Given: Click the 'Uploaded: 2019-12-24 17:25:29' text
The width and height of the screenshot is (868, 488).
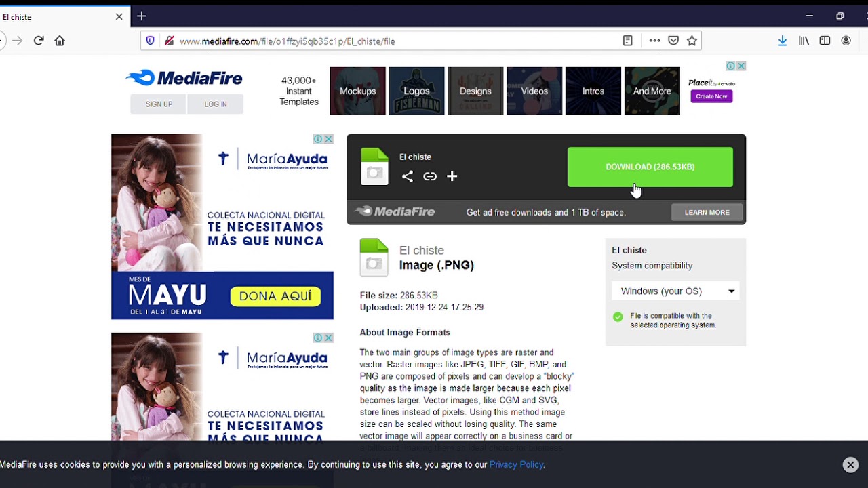Looking at the screenshot, I should (421, 307).
